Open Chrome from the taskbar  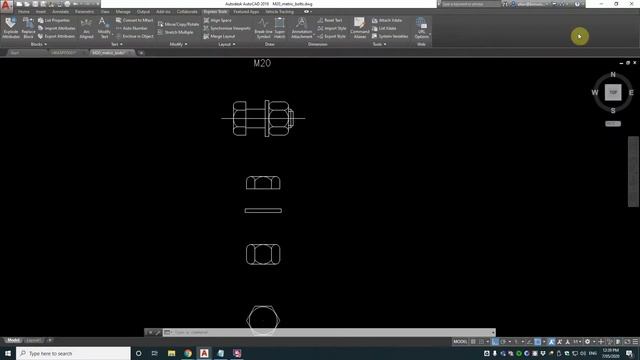[x=188, y=353]
